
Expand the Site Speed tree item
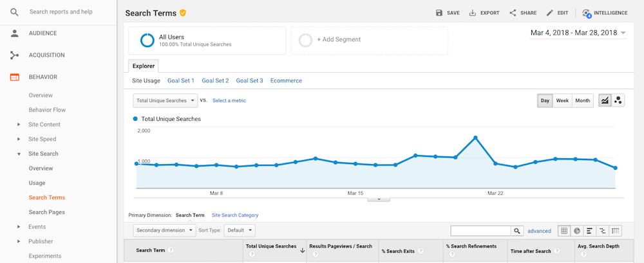pyautogui.click(x=19, y=139)
